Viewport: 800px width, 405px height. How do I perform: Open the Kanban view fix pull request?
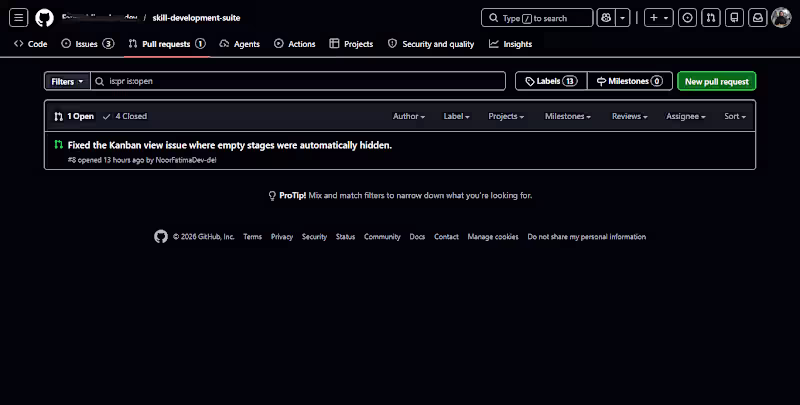click(x=230, y=145)
